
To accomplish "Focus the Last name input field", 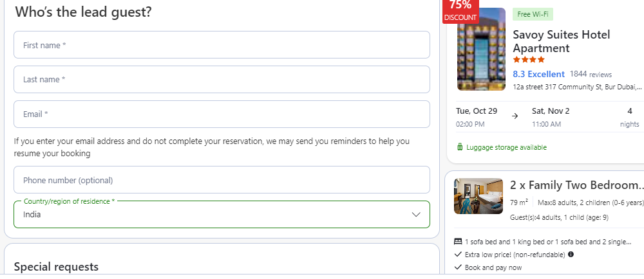I will click(222, 80).
